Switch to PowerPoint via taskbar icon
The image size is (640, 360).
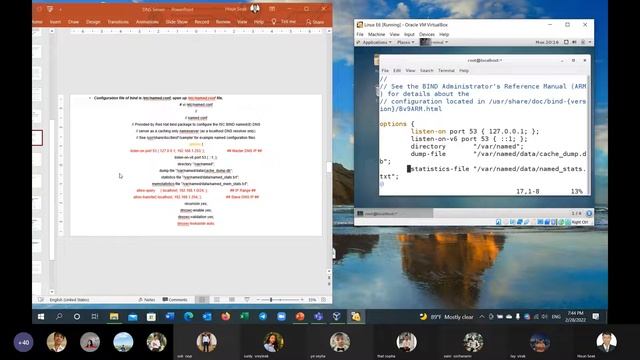(x=300, y=317)
